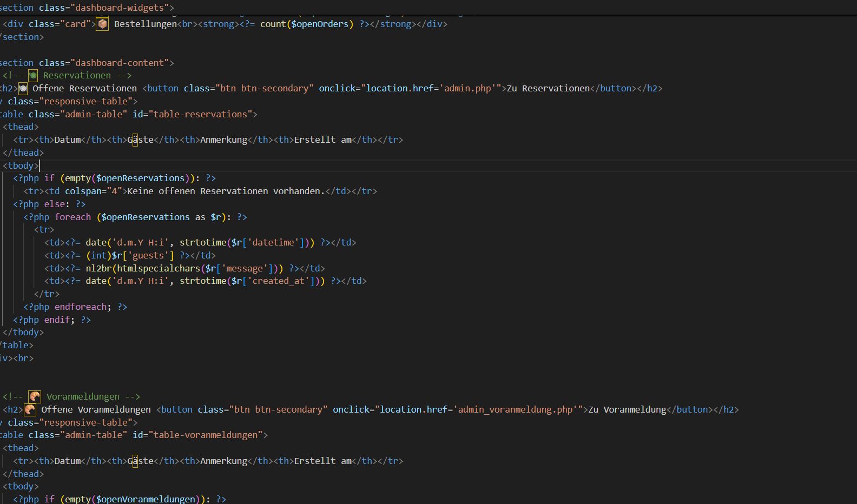Click the heading text Offene Voranmeldungen
857x504 pixels.
point(96,410)
